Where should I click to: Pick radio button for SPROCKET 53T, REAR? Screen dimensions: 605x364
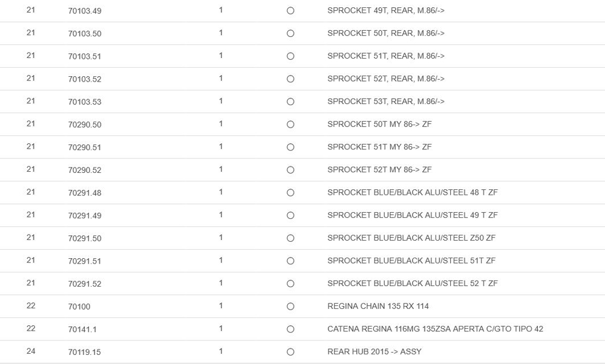point(290,102)
